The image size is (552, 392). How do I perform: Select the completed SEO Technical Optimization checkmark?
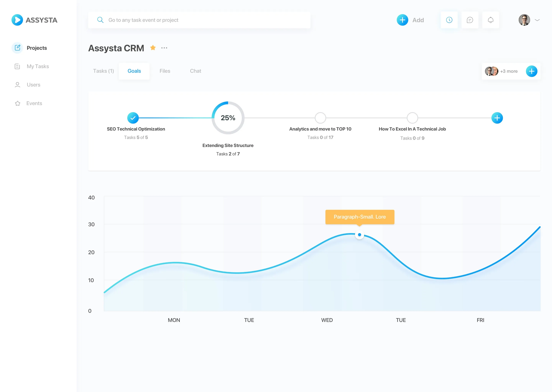(133, 118)
